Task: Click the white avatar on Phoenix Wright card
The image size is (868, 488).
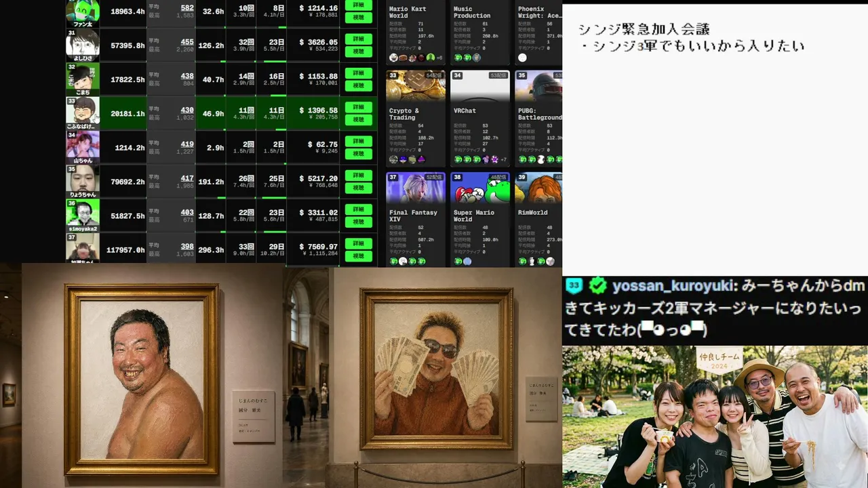Action: (522, 58)
